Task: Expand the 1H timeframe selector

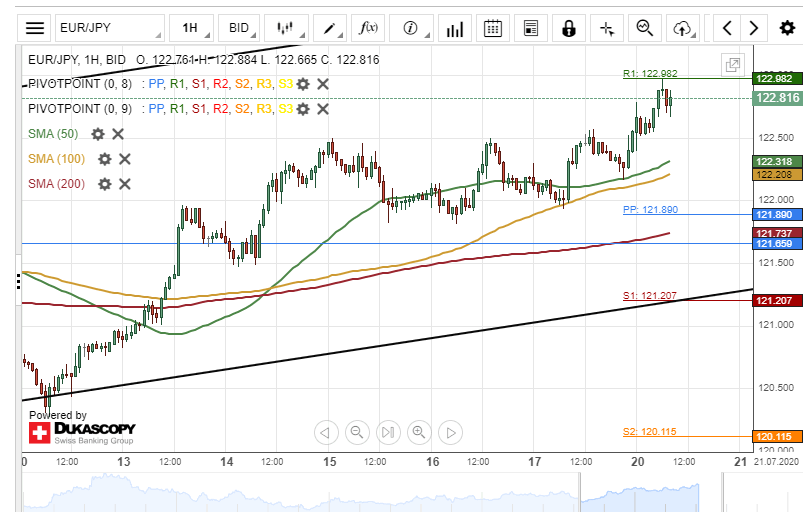Action: 190,28
